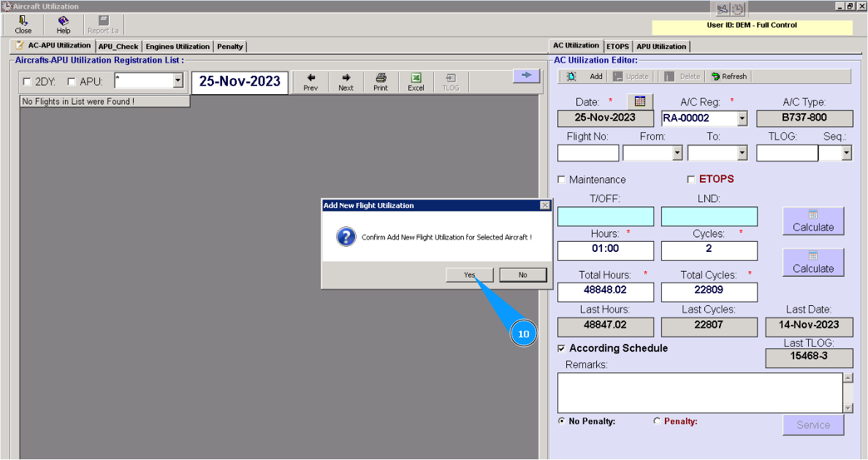Screen dimensions: 868x460
Task: Click 'User ID: DEM - Full Control' label
Action: [752, 26]
